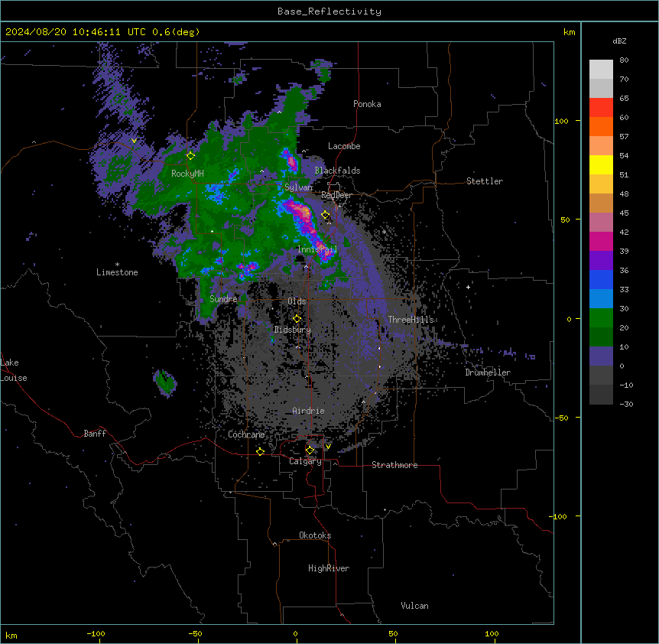Screen dimensions: 659x644
Task: Click the yellow 54 dBZ legend swatch
Action: (601, 164)
